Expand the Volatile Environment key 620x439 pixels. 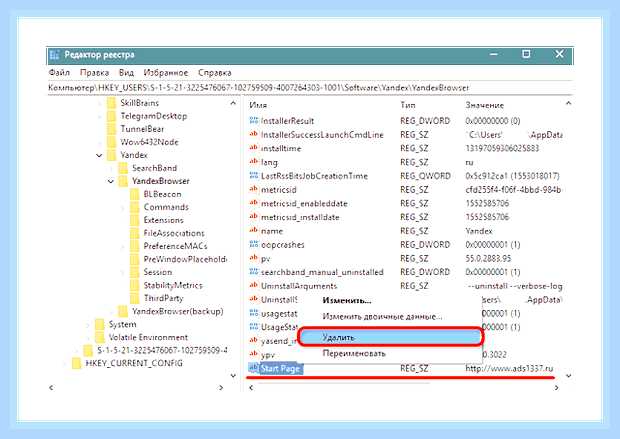pos(87,338)
